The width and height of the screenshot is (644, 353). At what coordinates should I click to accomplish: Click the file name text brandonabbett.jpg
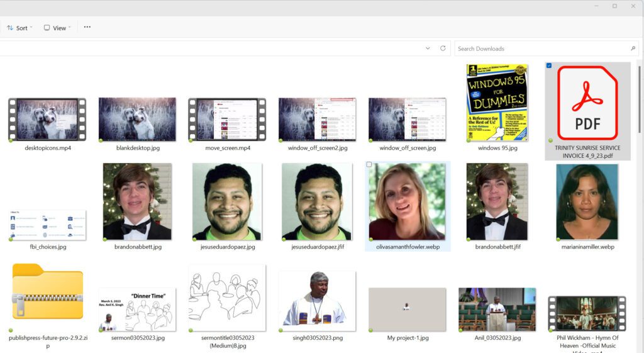click(138, 247)
